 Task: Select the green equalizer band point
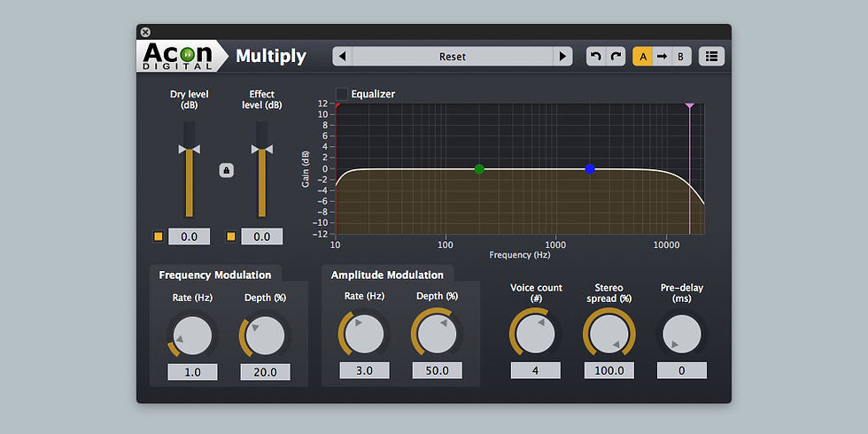pos(479,169)
